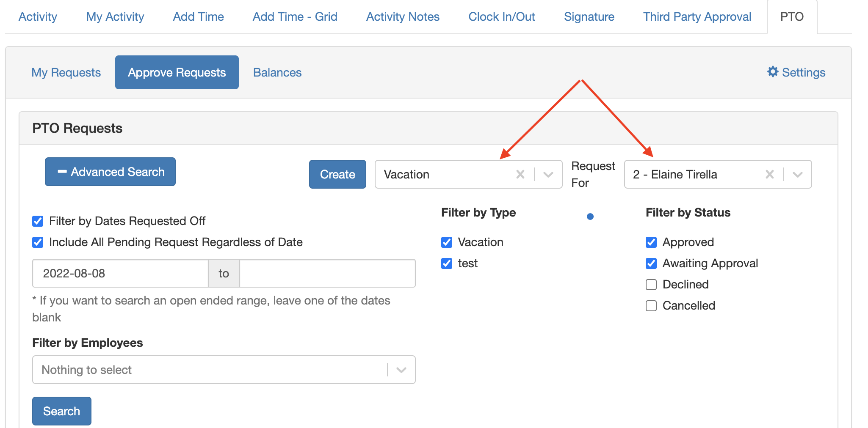Click the start date field 2022-08-08
Image resolution: width=868 pixels, height=428 pixels.
coord(120,273)
